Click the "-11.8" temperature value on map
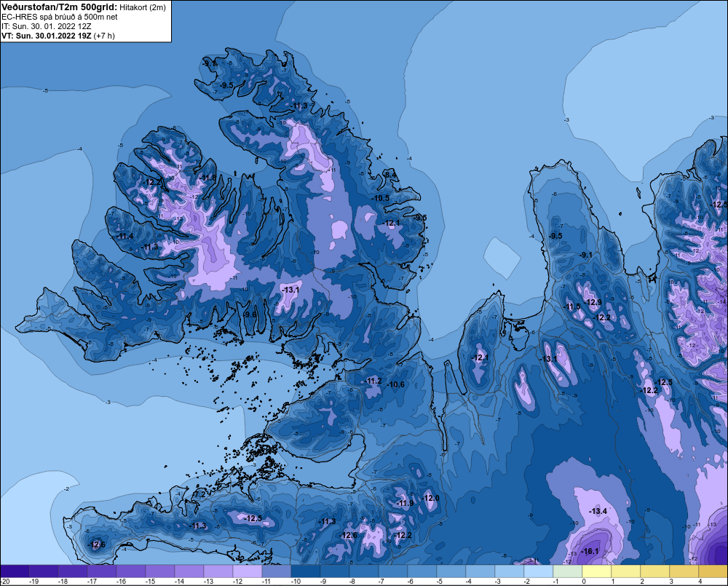 pyautogui.click(x=208, y=178)
